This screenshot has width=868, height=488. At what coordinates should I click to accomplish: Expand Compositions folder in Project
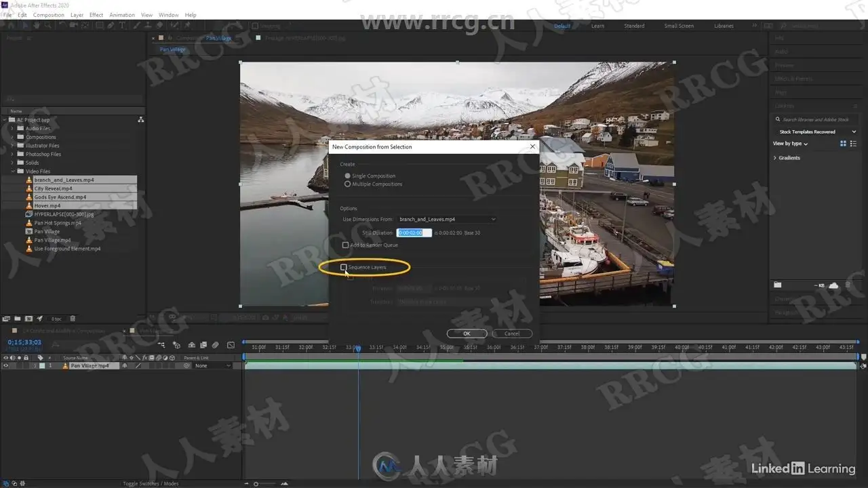click(x=12, y=137)
